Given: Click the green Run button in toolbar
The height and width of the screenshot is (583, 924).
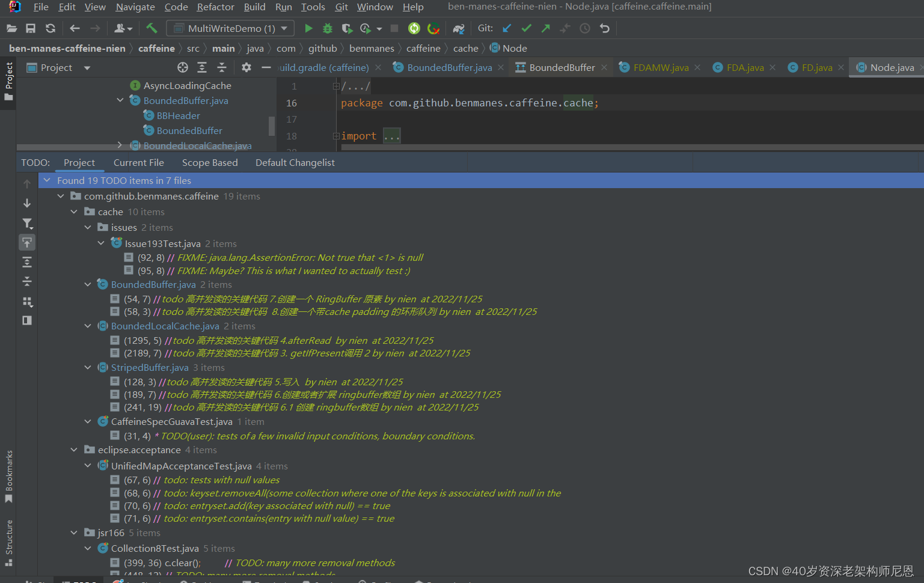Looking at the screenshot, I should point(308,28).
